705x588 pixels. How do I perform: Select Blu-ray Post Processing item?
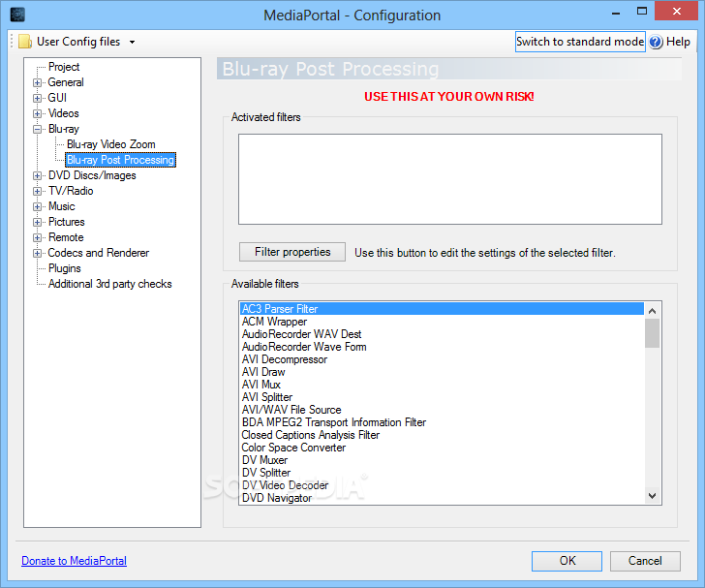pos(120,160)
